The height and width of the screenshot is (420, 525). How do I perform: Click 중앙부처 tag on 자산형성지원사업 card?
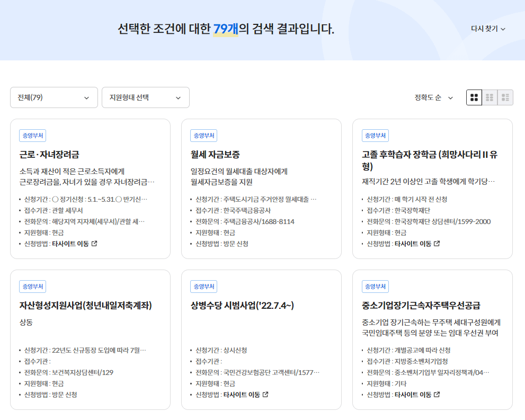point(33,287)
